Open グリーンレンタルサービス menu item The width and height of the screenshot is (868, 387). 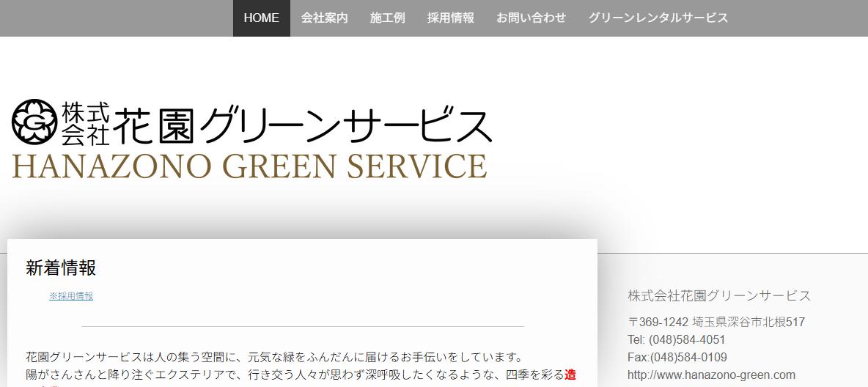pyautogui.click(x=658, y=18)
